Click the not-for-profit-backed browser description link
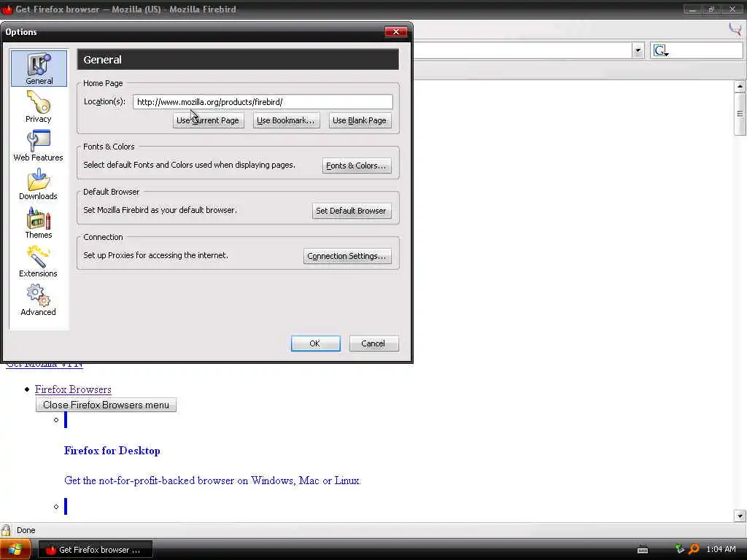This screenshot has height=560, width=747. pyautogui.click(x=212, y=481)
